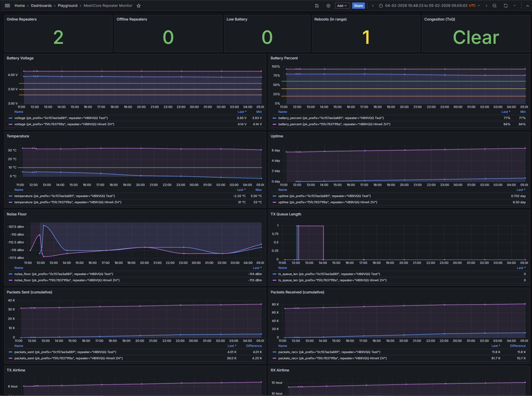The image size is (532, 396).
Task: Navigate to Playground in the breadcrumb
Action: coord(67,6)
